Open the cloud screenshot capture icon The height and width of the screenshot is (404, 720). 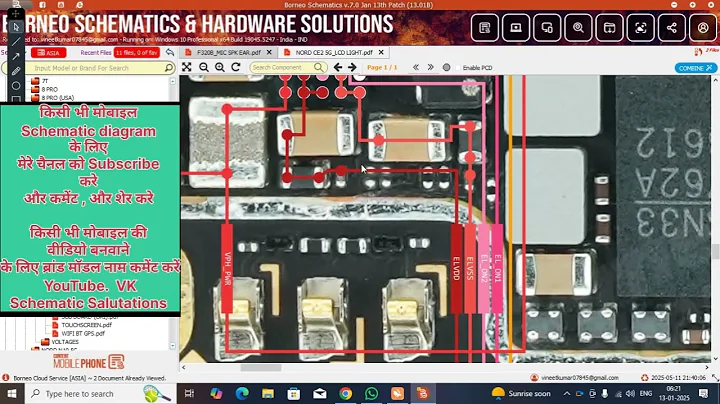click(x=641, y=28)
